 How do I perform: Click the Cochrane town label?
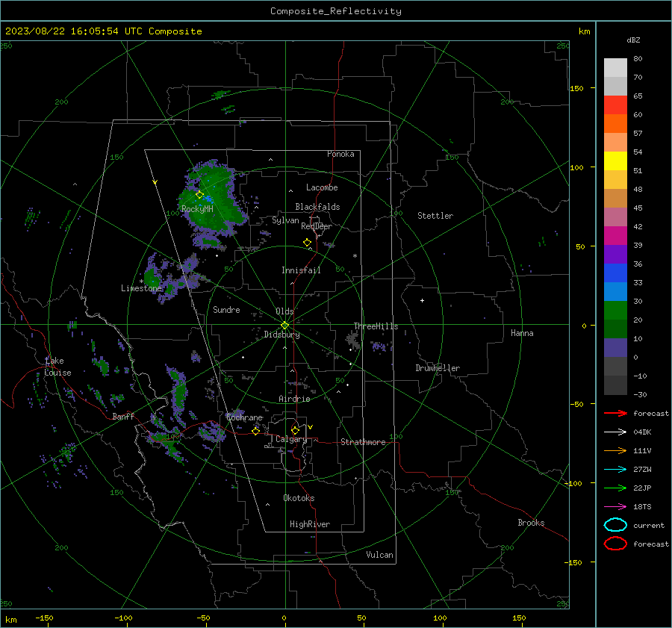click(244, 417)
